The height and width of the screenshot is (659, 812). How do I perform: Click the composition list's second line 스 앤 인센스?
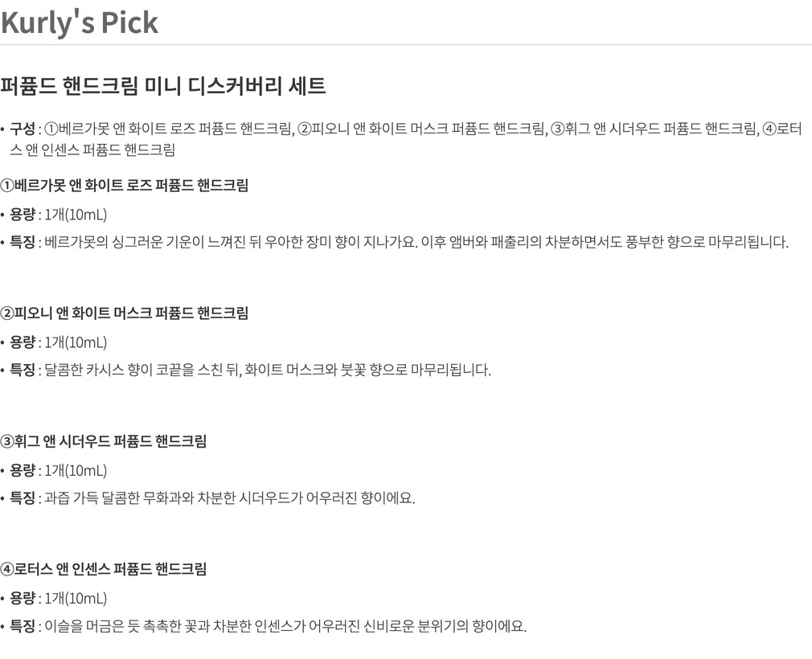tap(92, 149)
